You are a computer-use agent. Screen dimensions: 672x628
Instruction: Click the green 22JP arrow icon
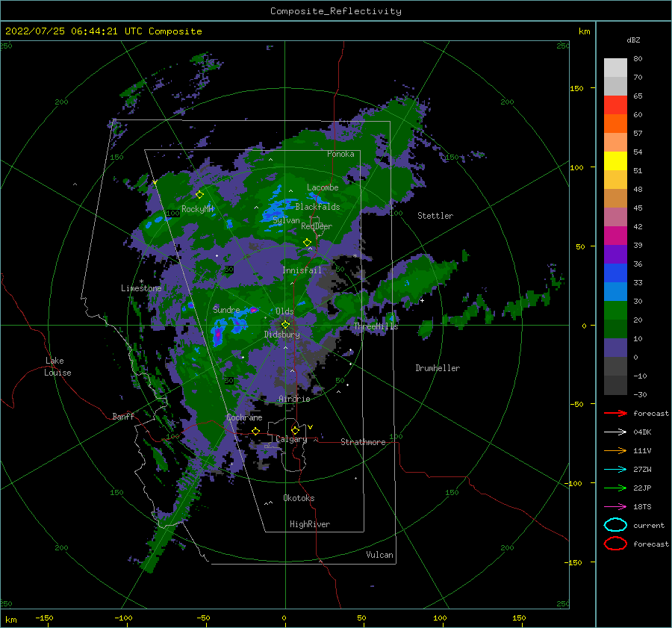[x=615, y=488]
